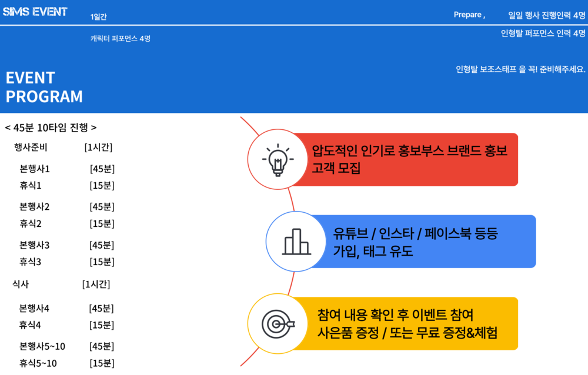
Task: Click the 1일간 duration text
Action: coord(99,17)
